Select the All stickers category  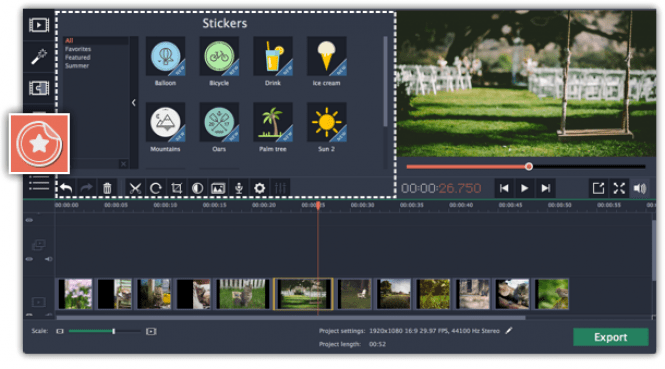(69, 41)
